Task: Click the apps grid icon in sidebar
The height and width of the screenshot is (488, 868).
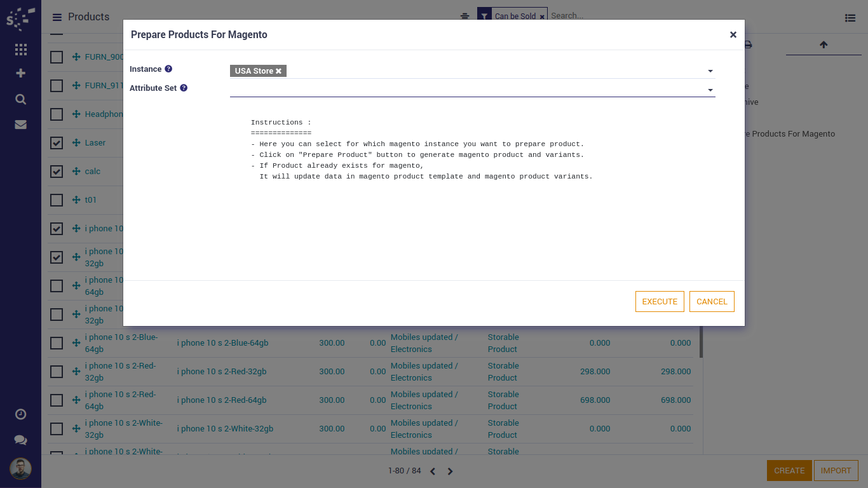Action: coord(20,50)
